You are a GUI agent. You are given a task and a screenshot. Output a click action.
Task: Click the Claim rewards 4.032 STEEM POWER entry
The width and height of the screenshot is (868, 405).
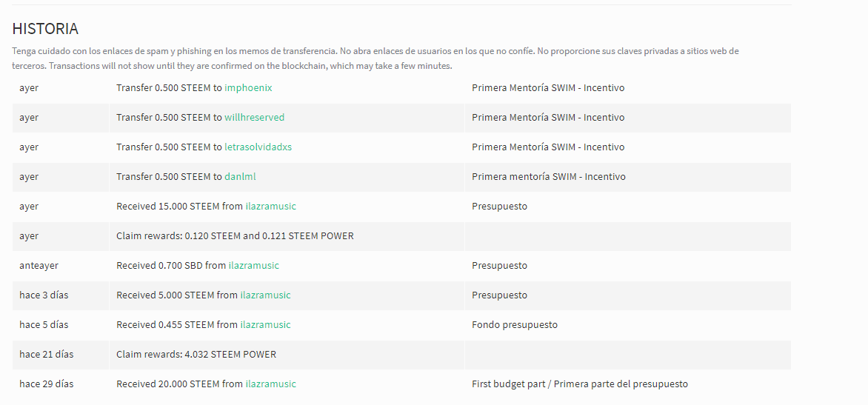tap(196, 354)
